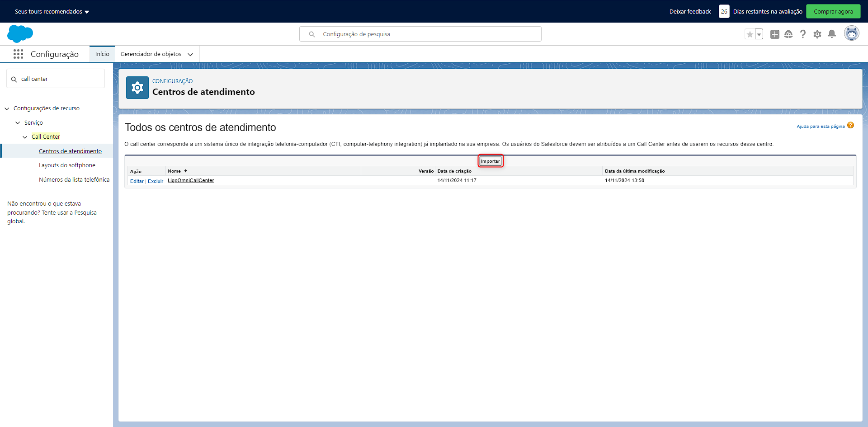This screenshot has width=868, height=427.
Task: Open the Gerenciador de objetos tab
Action: click(x=151, y=54)
